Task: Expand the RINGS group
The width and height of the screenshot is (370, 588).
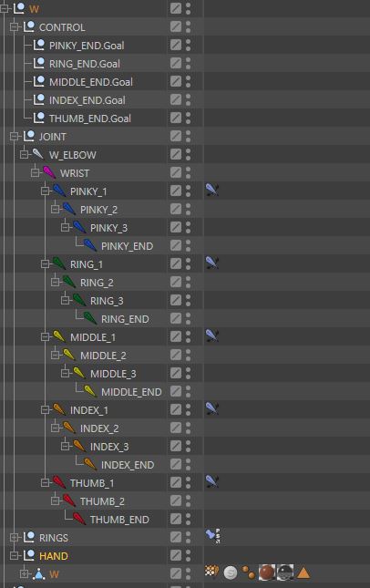Action: click(x=15, y=537)
